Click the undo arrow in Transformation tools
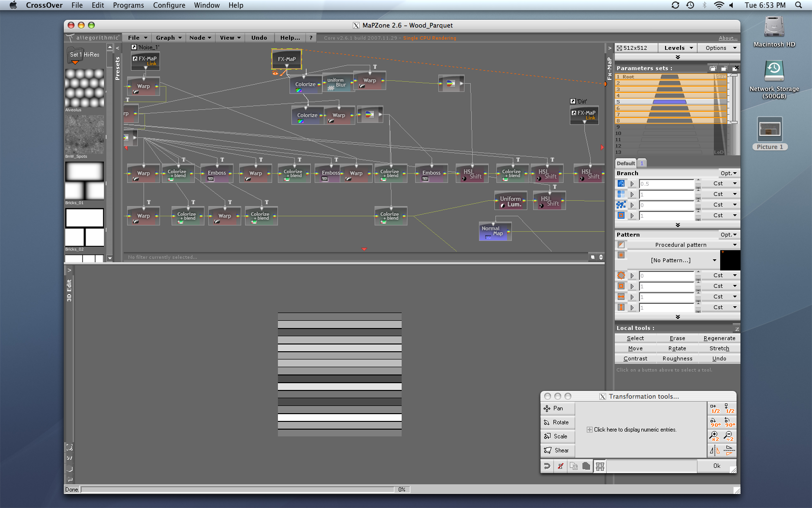 pyautogui.click(x=547, y=466)
